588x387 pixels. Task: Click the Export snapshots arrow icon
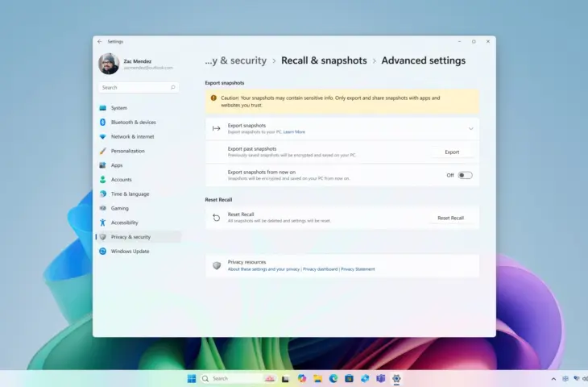217,129
